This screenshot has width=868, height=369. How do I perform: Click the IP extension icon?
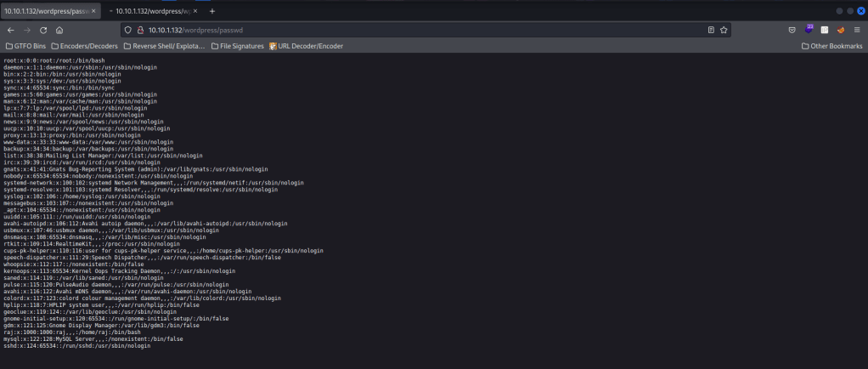click(825, 29)
